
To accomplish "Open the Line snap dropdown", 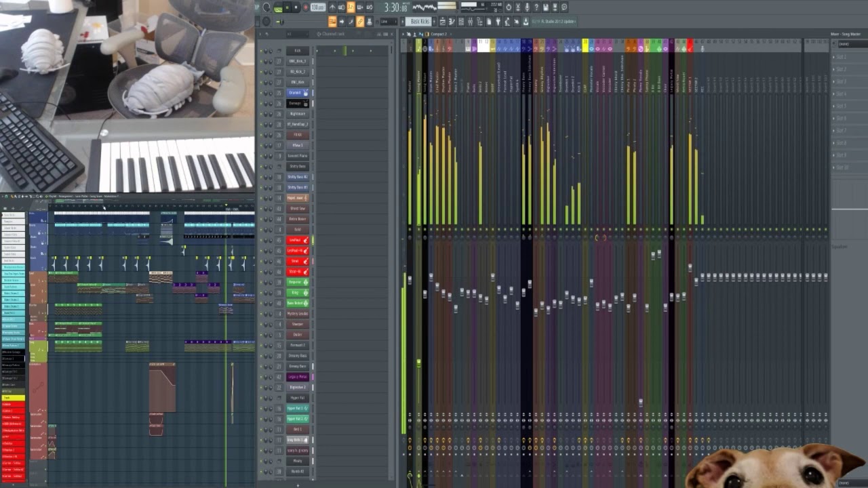I will click(x=388, y=22).
